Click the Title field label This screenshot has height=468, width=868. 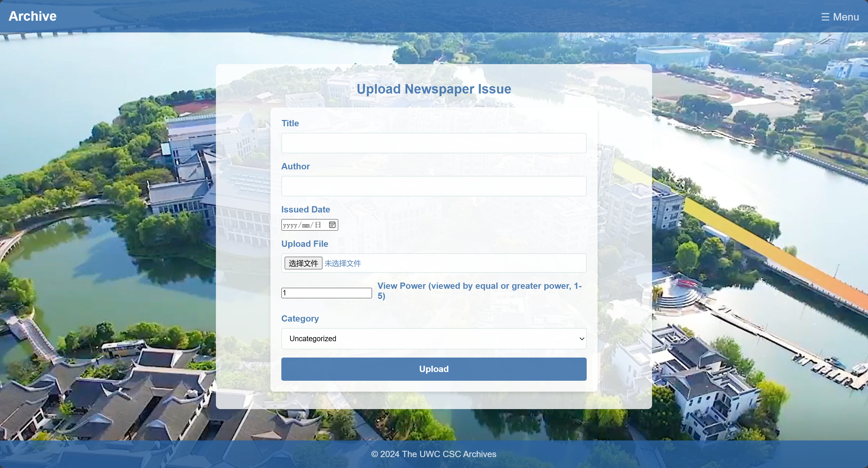[290, 123]
